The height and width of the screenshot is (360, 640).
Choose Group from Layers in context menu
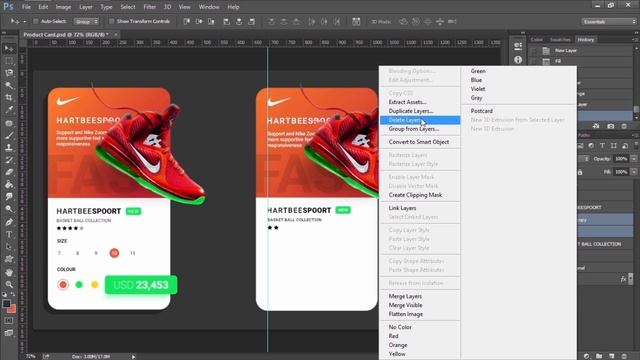[420, 129]
